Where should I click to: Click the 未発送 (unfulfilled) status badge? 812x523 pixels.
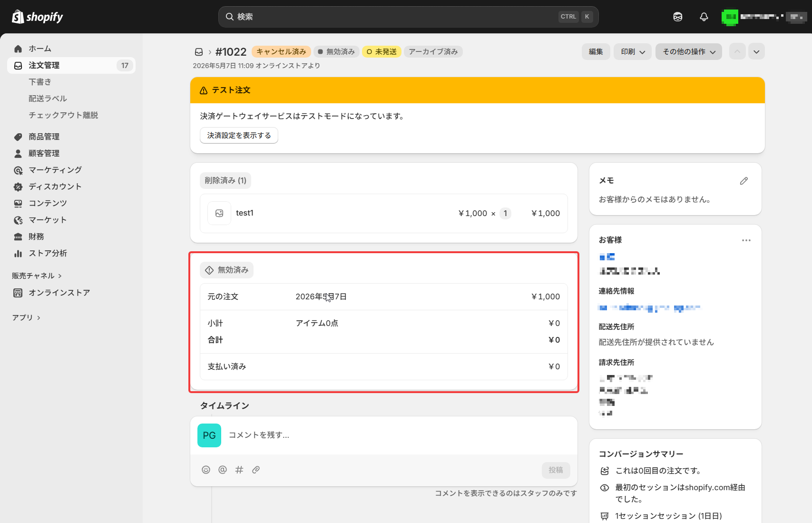pos(382,51)
